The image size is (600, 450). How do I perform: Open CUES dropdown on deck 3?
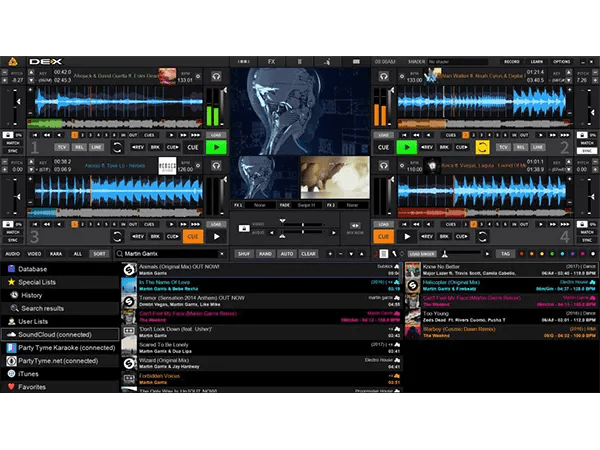point(149,224)
